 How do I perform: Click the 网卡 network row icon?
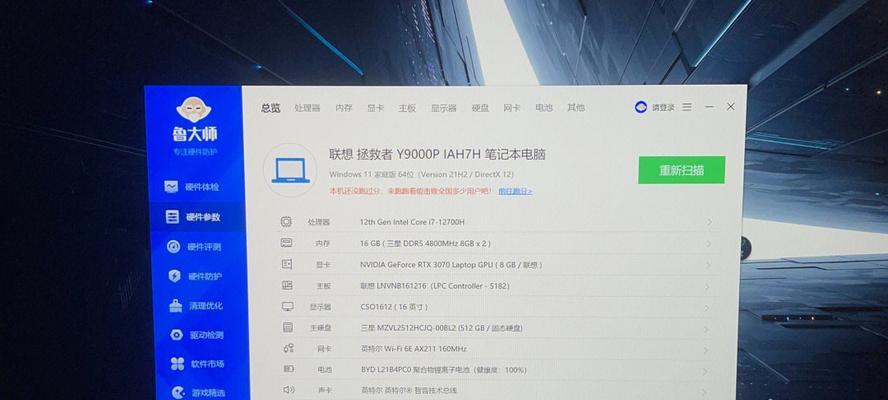(288, 348)
